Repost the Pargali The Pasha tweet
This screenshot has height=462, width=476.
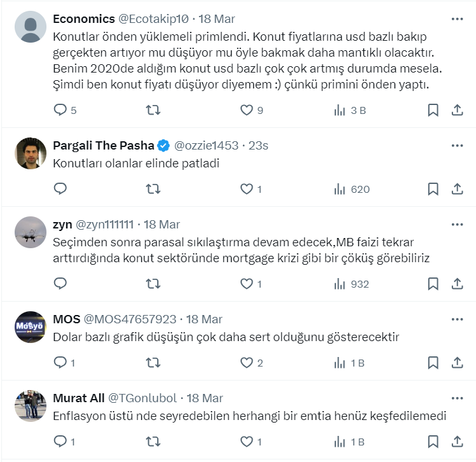click(153, 189)
